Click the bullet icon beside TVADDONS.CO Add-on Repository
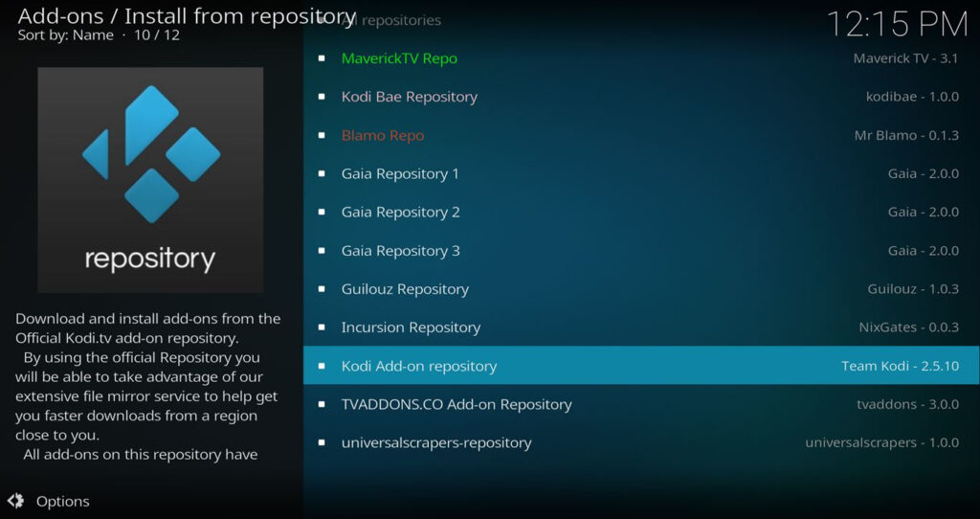This screenshot has height=519, width=980. (322, 404)
